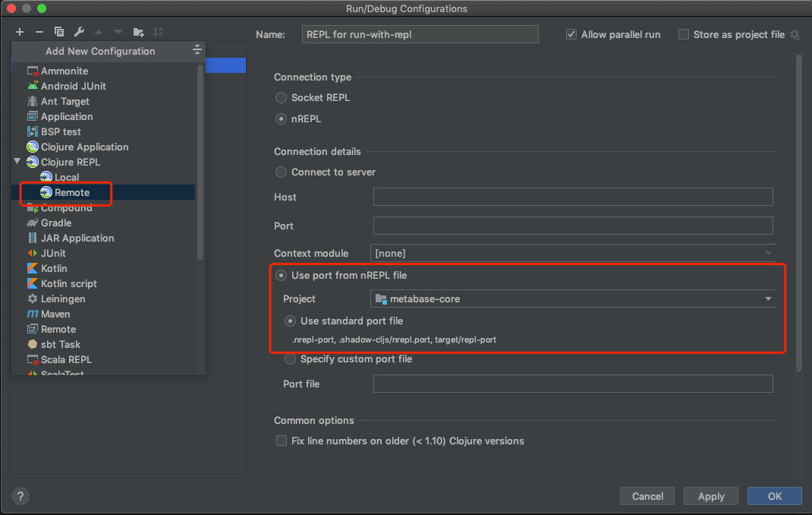
Task: Select Kotlin script configuration type
Action: [x=69, y=284]
